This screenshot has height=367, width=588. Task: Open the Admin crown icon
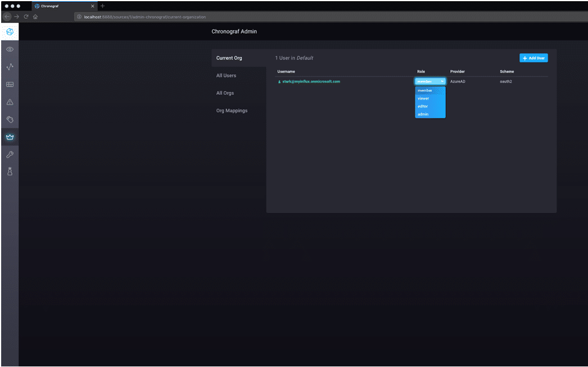(x=10, y=137)
